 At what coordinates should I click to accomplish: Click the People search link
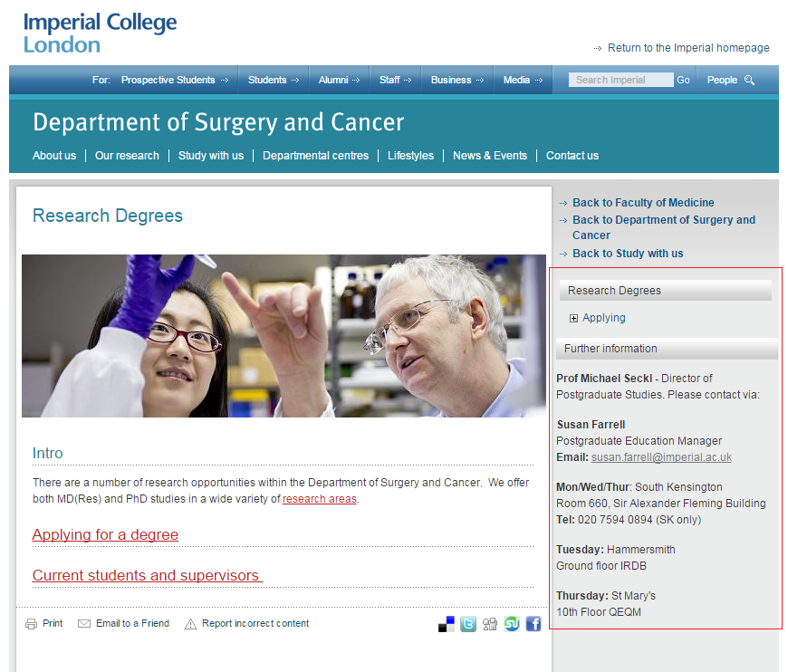point(722,80)
